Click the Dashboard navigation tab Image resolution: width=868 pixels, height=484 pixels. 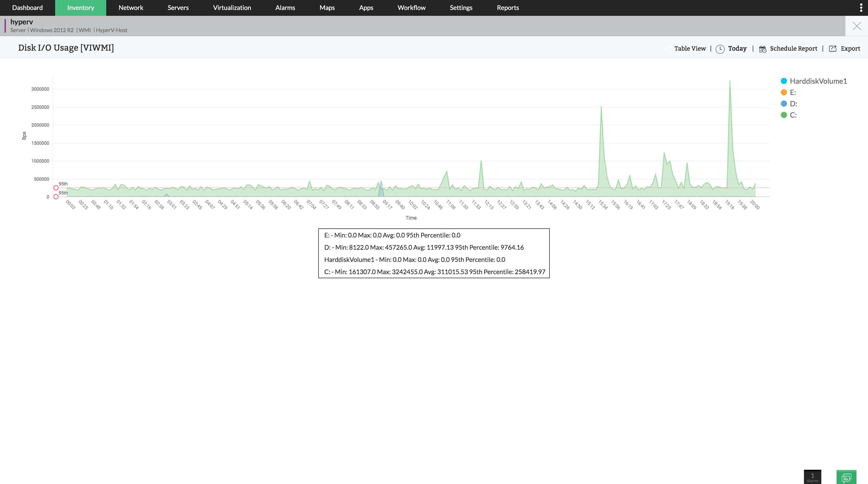click(x=27, y=7)
